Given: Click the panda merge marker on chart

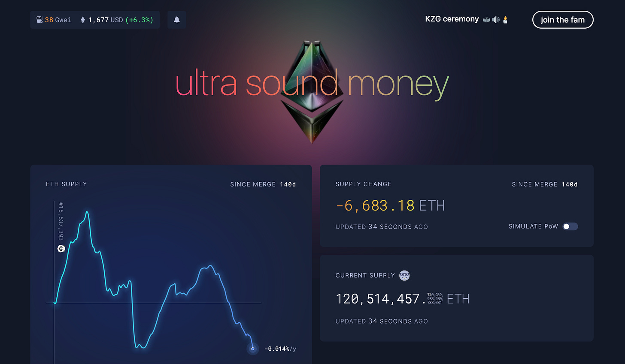Looking at the screenshot, I should [61, 248].
